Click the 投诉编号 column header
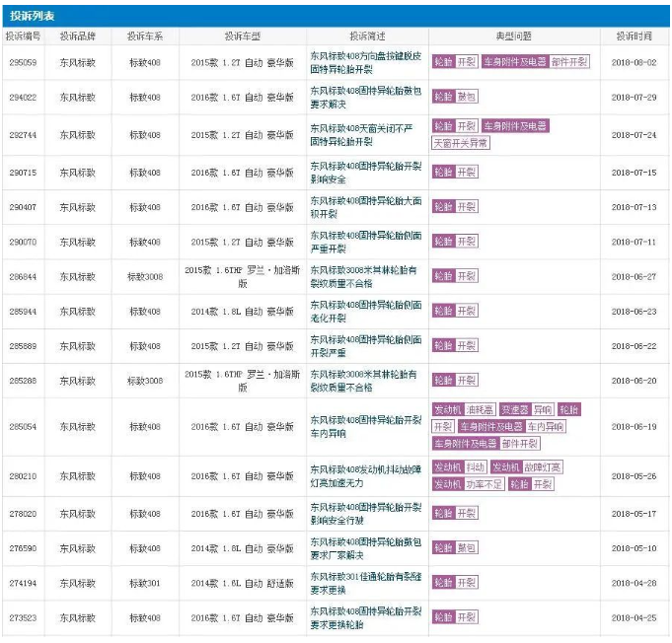Screen dimensions: 672x643 [x=23, y=36]
